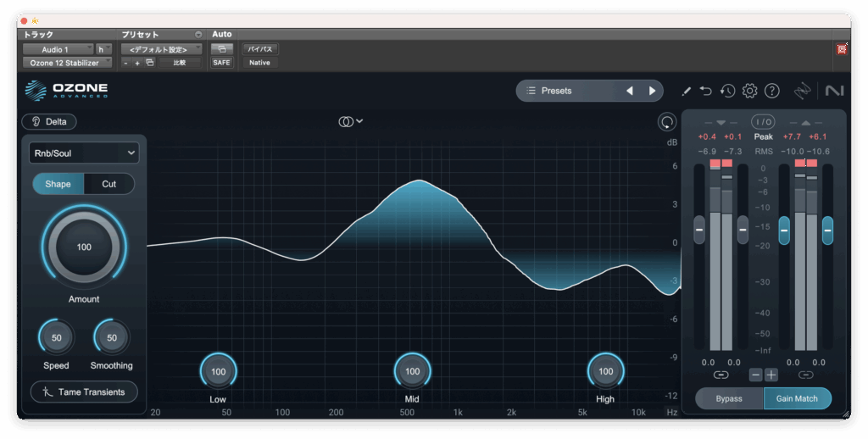Click the help question mark icon
868x439 pixels.
pos(771,91)
